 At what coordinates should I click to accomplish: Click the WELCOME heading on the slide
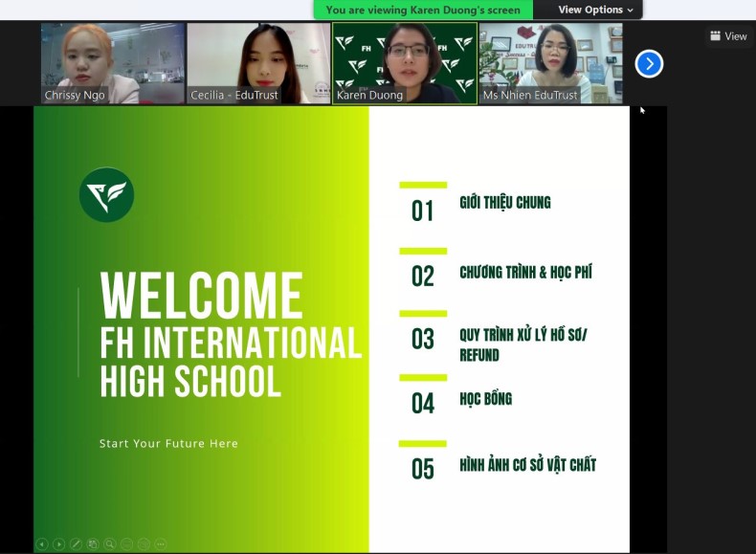pyautogui.click(x=202, y=295)
